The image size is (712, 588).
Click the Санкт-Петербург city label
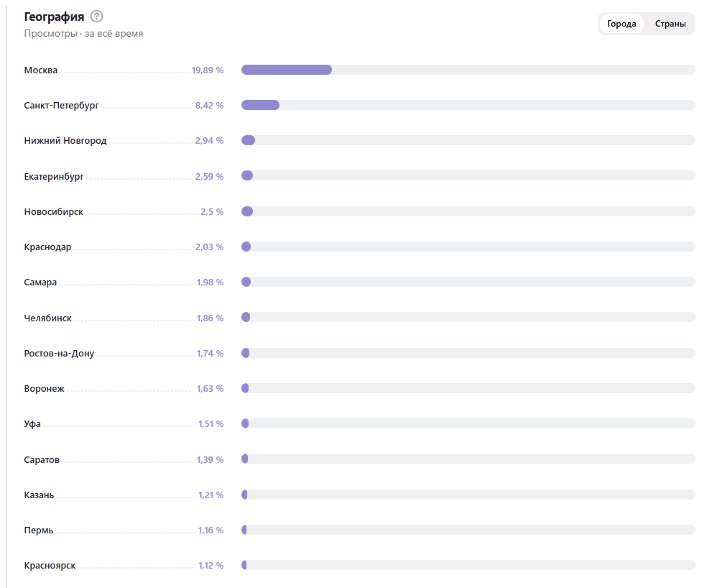click(61, 106)
